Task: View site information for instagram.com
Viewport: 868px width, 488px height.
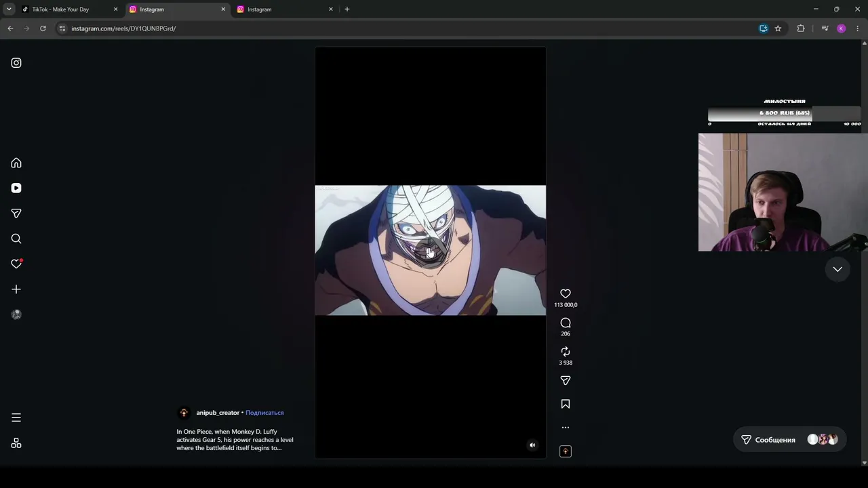Action: [62, 28]
